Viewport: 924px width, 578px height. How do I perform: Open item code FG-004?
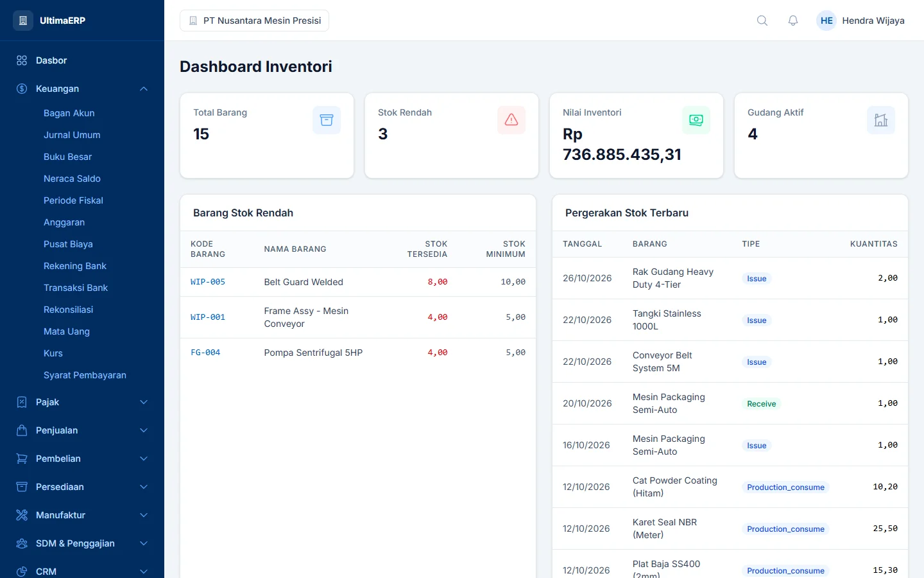(x=205, y=353)
